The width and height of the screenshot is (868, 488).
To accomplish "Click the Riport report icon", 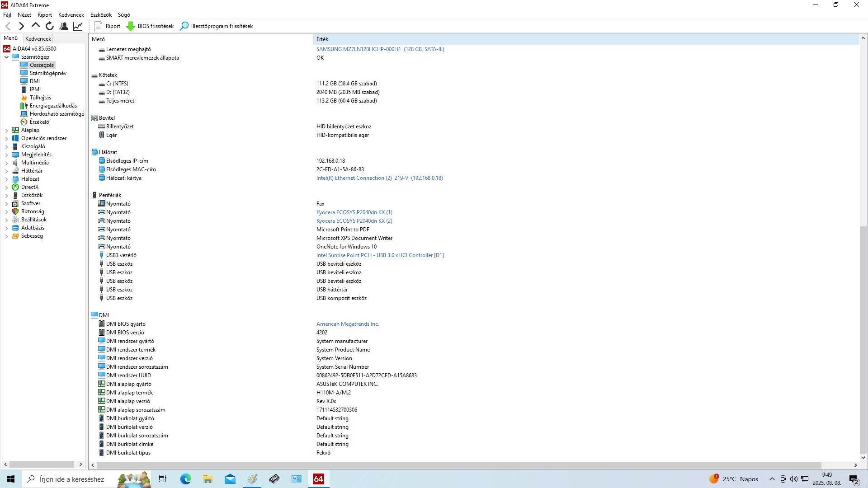I will pos(99,26).
